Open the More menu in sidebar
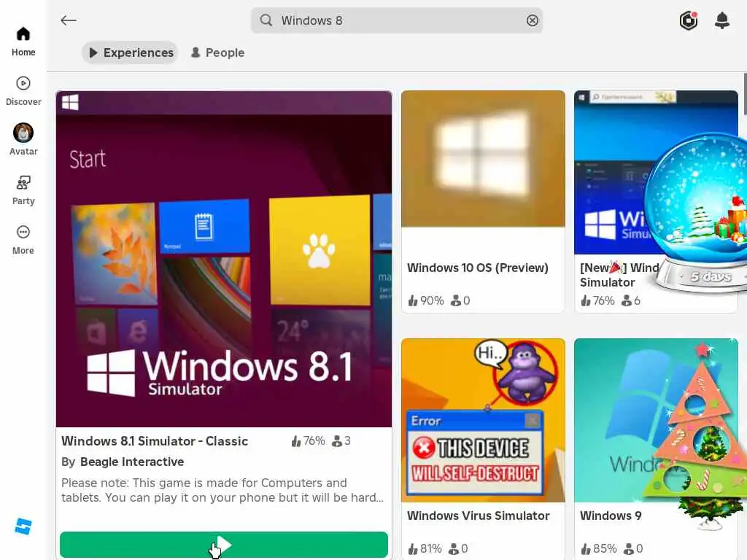747x560 pixels. point(23,239)
